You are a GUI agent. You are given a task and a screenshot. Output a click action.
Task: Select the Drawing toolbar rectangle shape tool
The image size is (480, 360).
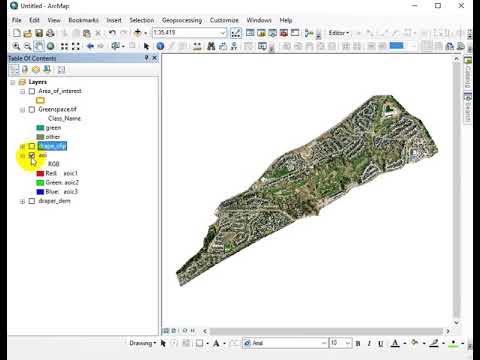199,343
